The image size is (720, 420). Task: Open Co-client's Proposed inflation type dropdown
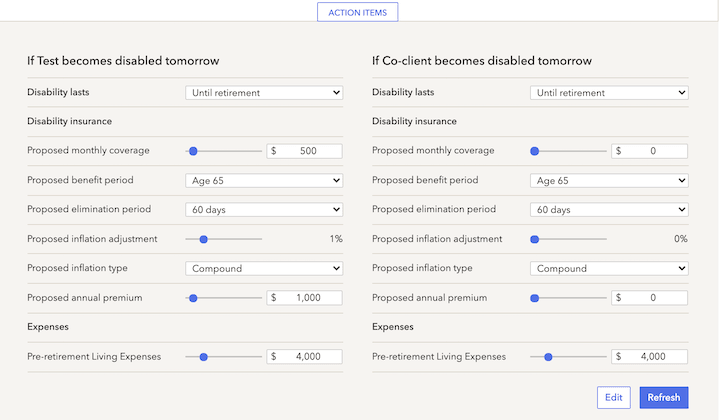tap(609, 269)
